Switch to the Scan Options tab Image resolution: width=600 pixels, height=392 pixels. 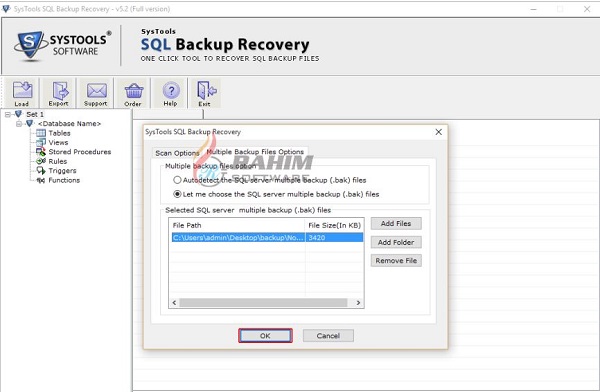[177, 153]
